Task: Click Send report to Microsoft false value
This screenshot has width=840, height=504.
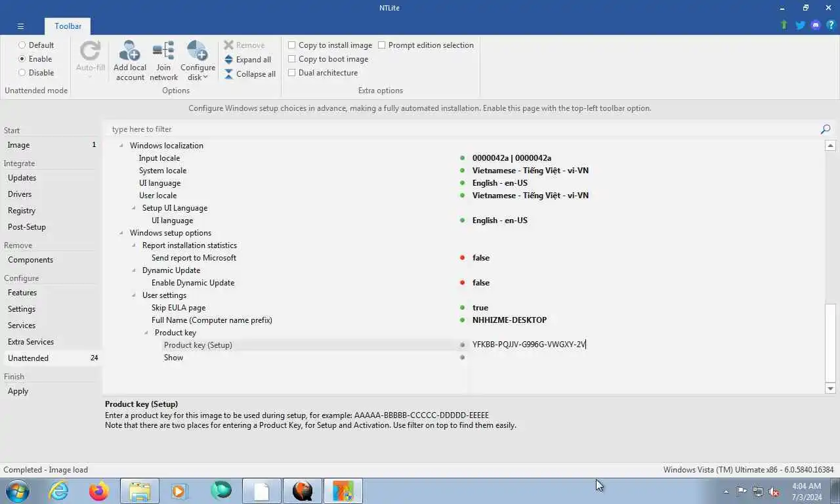Action: coord(481,258)
